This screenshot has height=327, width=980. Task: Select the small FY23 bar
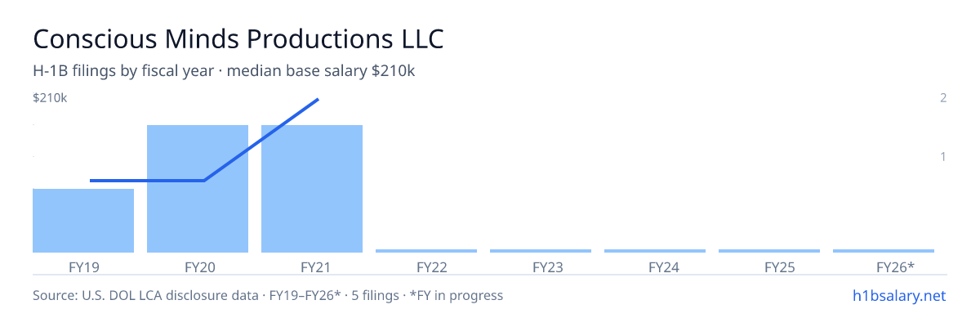pyautogui.click(x=541, y=251)
